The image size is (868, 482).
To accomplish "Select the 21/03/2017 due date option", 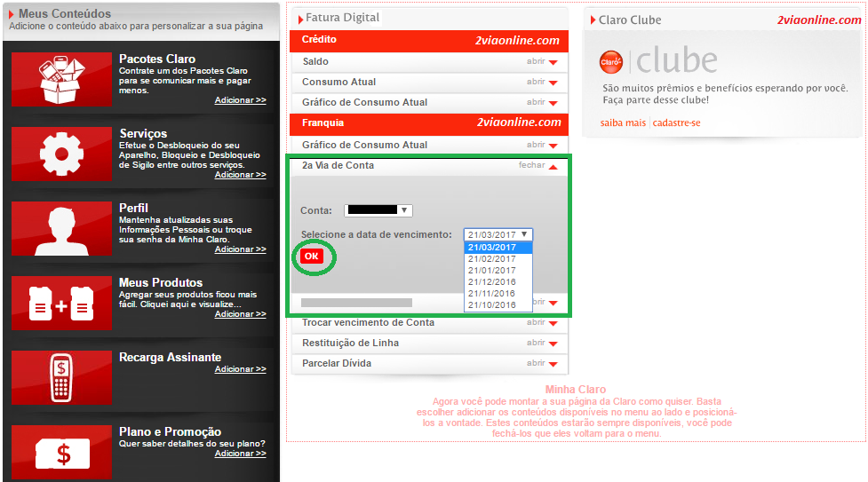I will pyautogui.click(x=498, y=248).
